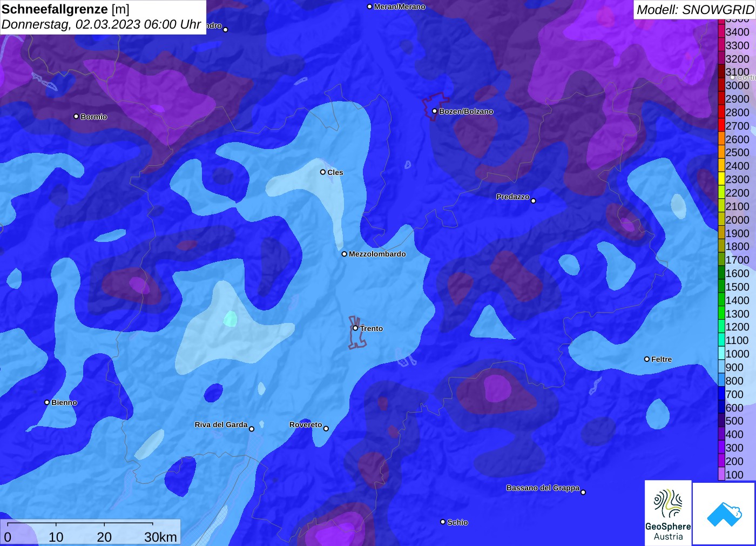Image resolution: width=756 pixels, height=546 pixels.
Task: Click the 'Bassano del Grappa' label text
Action: click(543, 488)
